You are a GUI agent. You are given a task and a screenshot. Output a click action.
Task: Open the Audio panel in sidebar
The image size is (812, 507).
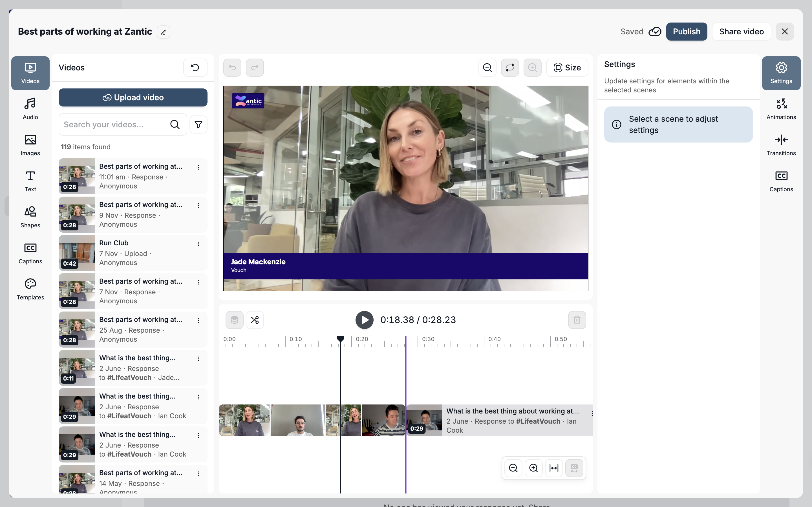(x=30, y=109)
